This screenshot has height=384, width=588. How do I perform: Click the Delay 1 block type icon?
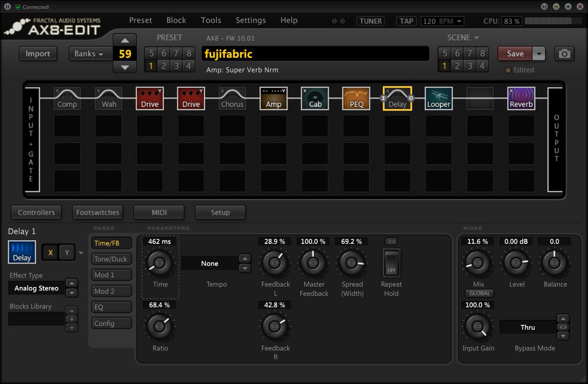(x=22, y=252)
